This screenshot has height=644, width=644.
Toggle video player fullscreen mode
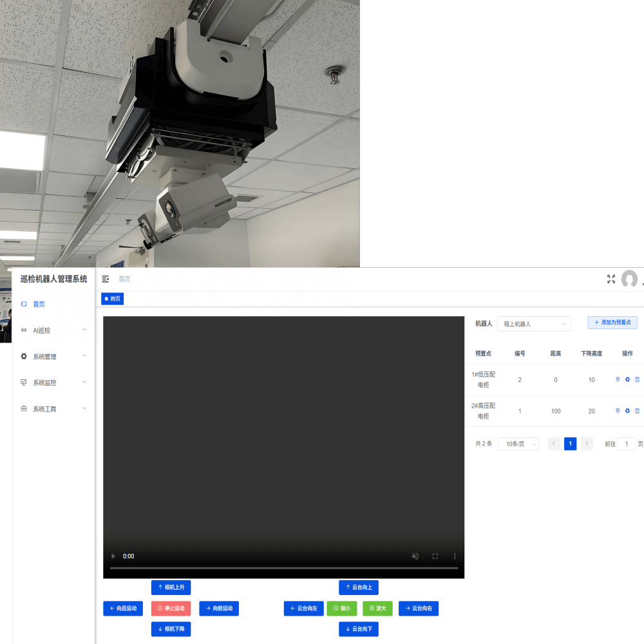pyautogui.click(x=435, y=556)
